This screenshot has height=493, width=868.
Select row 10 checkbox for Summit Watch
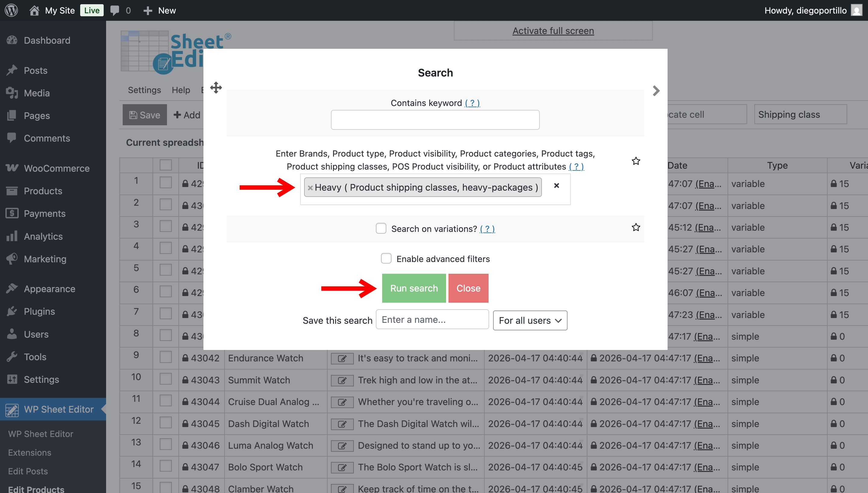pos(166,379)
